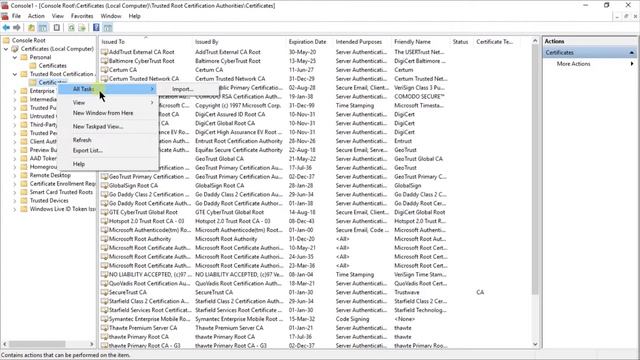Screen dimensions: 640x360
Task: Collapse the Trusted Root Certification tree node
Action: 15,74
